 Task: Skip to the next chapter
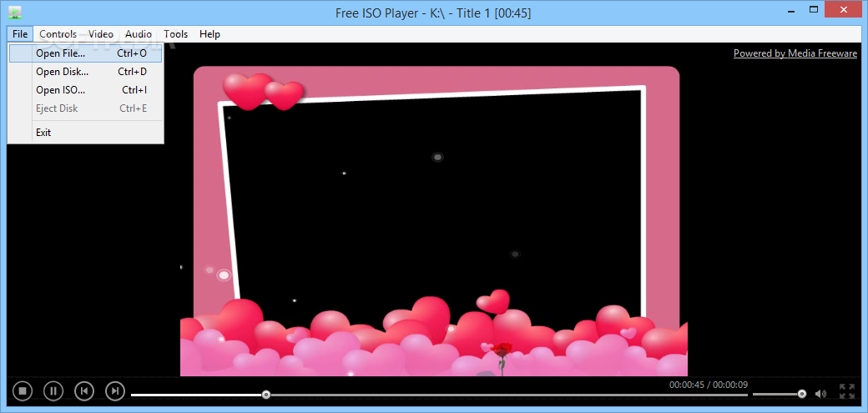point(115,390)
